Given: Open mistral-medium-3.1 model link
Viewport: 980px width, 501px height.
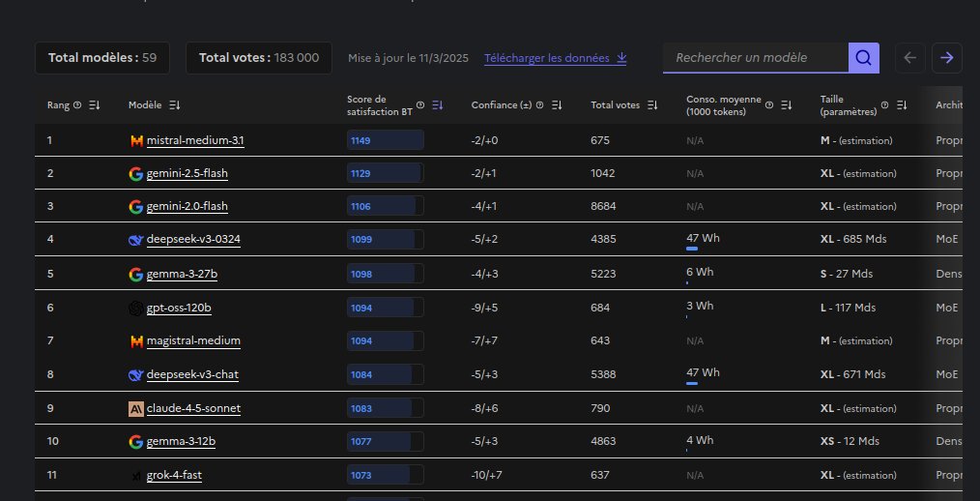Looking at the screenshot, I should point(195,141).
